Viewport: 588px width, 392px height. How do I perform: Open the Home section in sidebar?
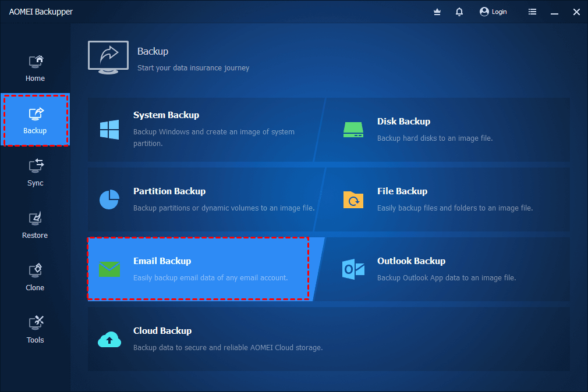point(35,68)
